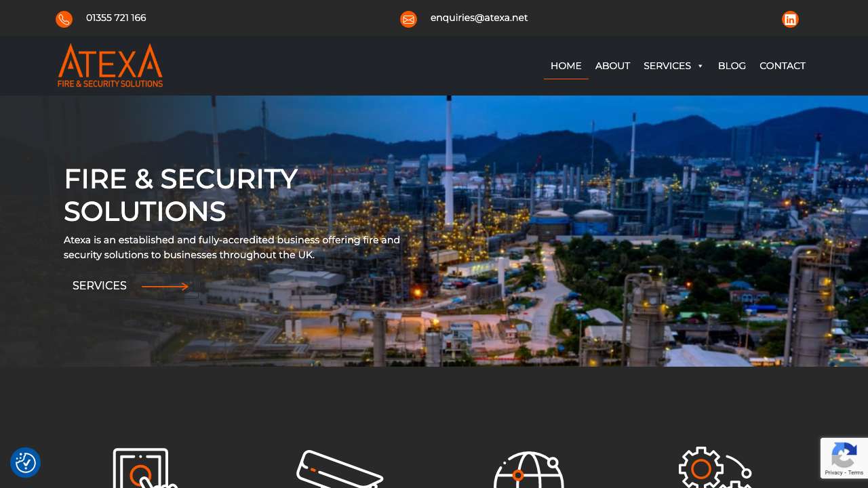The height and width of the screenshot is (488, 868).
Task: Click the touchscreen panel service icon
Action: (x=144, y=468)
